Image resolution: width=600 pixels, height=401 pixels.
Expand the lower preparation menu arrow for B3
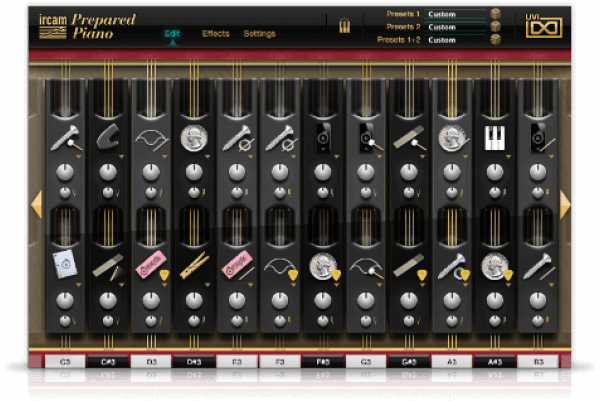(551, 285)
